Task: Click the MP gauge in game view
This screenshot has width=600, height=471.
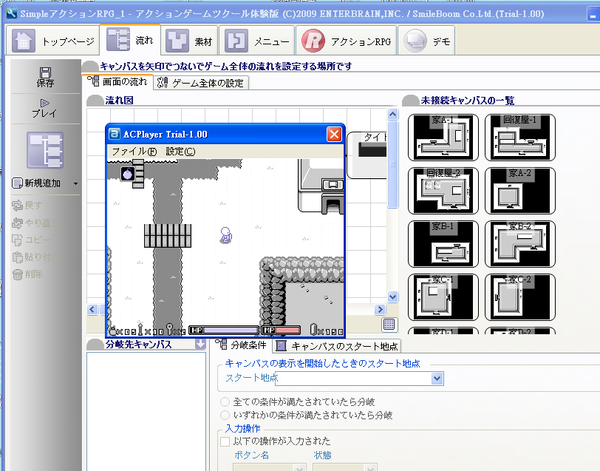Action: (282, 330)
